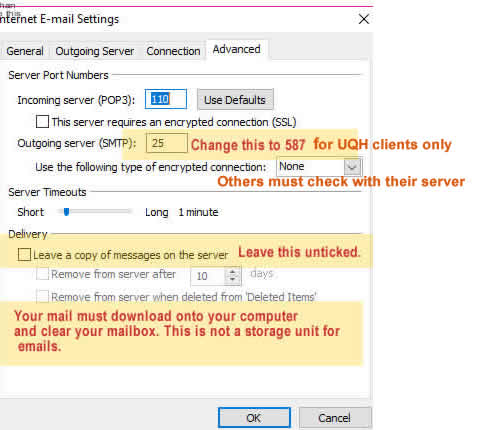Check Remove when deleted from Deleted Items
This screenshot has width=479, height=430.
pos(42,296)
